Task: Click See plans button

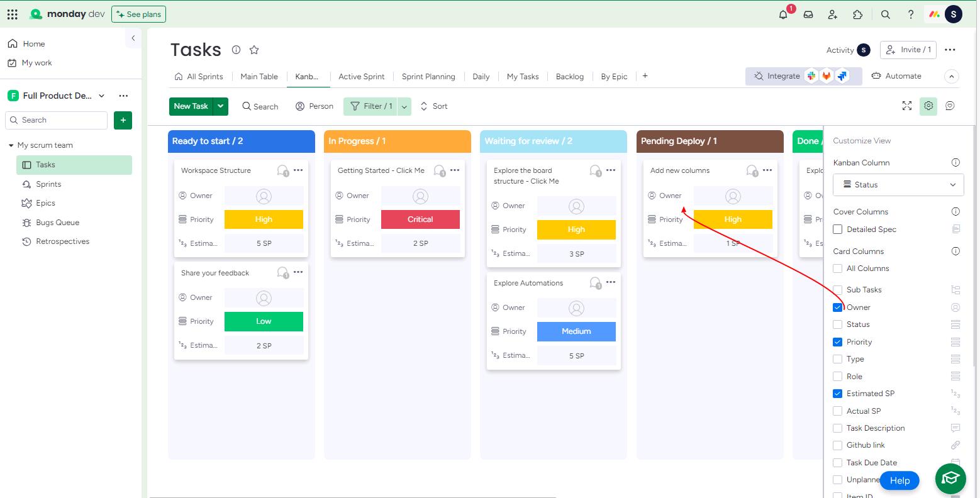Action: point(138,14)
